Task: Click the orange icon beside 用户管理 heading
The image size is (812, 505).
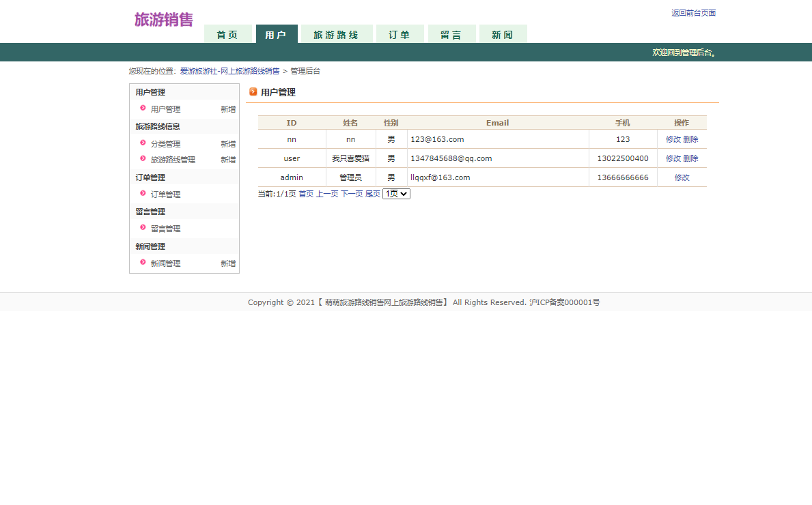Action: (253, 92)
